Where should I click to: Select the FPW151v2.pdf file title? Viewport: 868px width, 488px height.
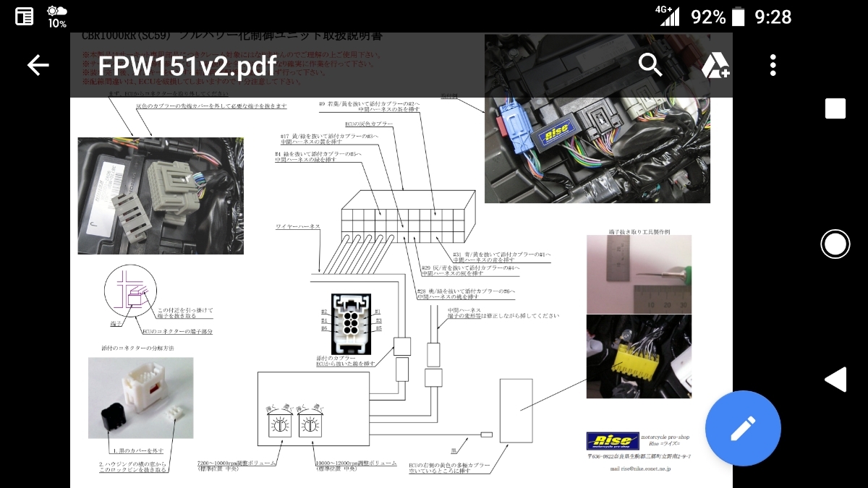point(187,66)
